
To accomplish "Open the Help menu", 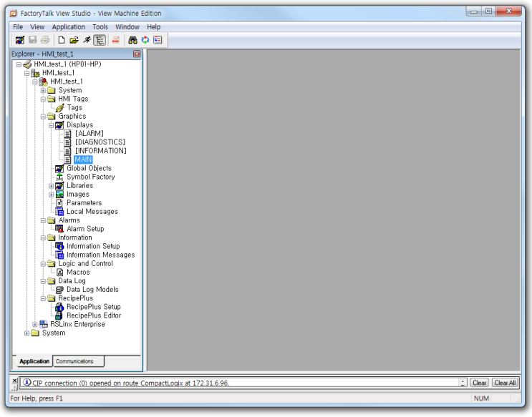I will coord(154,26).
